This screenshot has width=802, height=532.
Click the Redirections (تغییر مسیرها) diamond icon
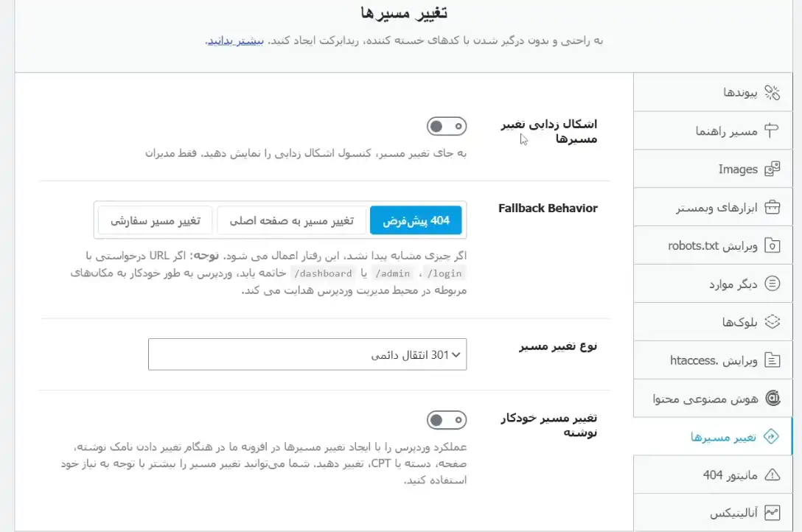[771, 436]
